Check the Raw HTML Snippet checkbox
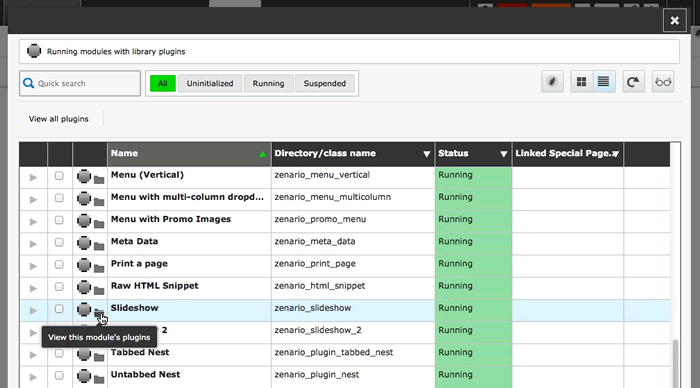The image size is (700, 388). pyautogui.click(x=59, y=287)
